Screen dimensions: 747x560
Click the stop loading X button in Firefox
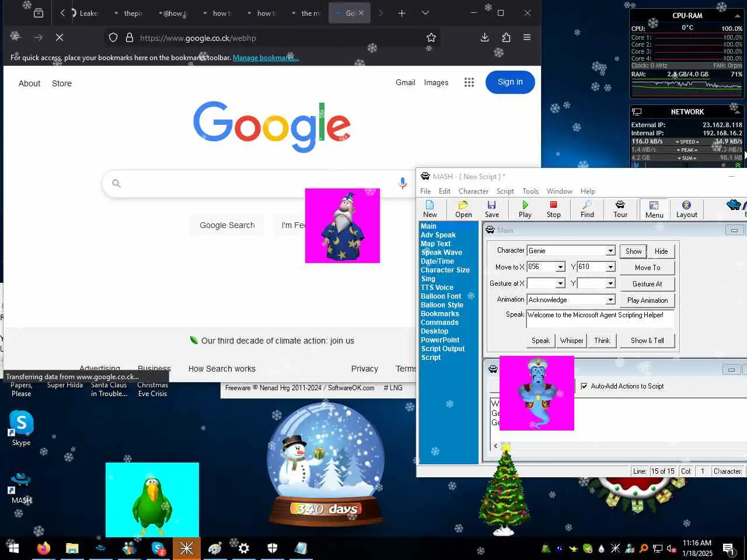click(x=60, y=37)
